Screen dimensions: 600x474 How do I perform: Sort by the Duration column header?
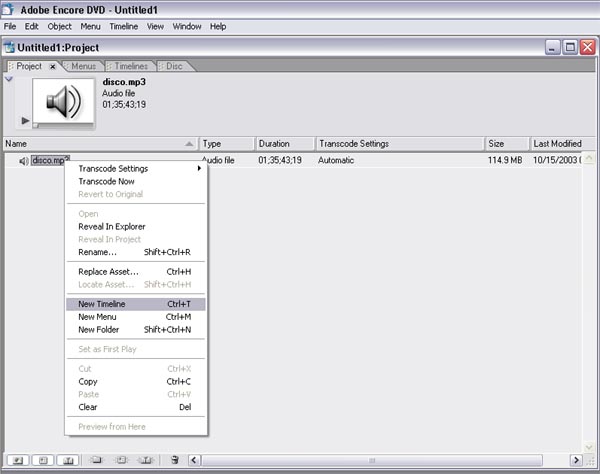(x=285, y=144)
